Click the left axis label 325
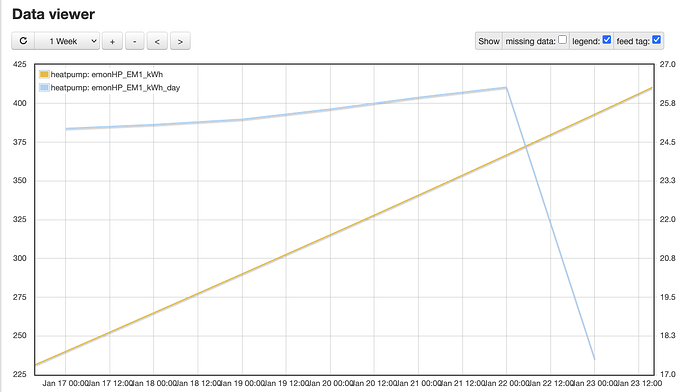Screen dimensions: 690x392 (19, 219)
